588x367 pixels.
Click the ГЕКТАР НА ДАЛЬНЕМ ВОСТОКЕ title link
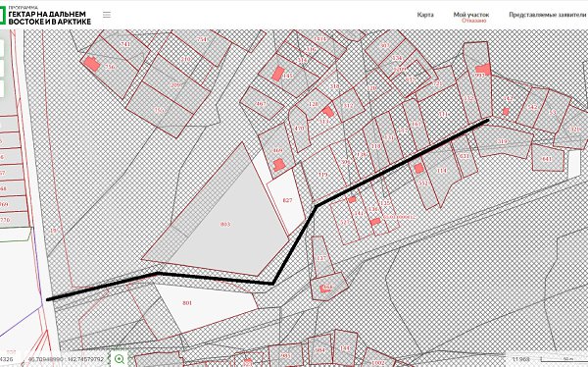(x=50, y=18)
